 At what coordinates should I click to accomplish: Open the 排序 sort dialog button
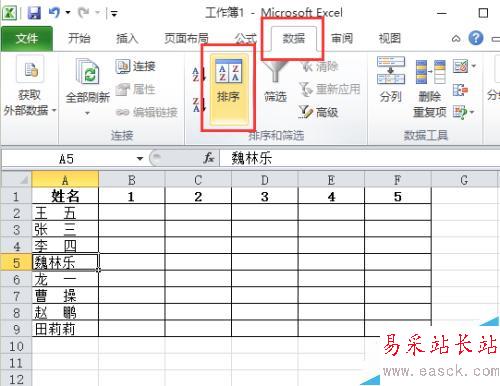(229, 89)
